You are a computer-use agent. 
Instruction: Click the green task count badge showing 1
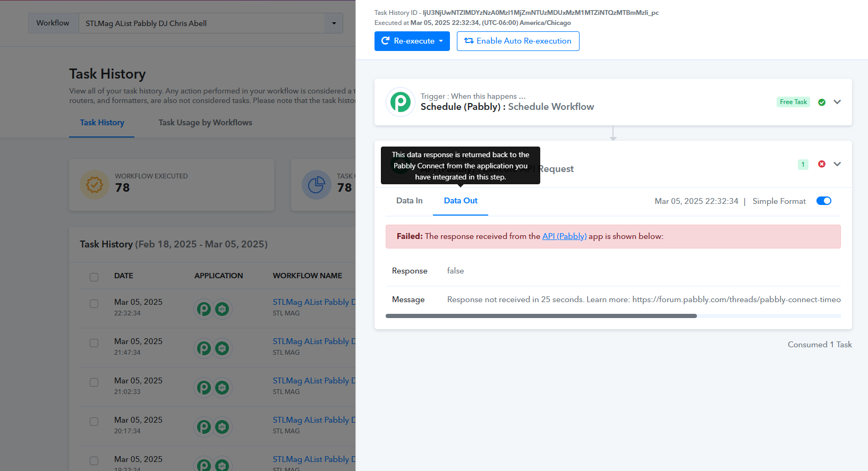[x=803, y=165]
